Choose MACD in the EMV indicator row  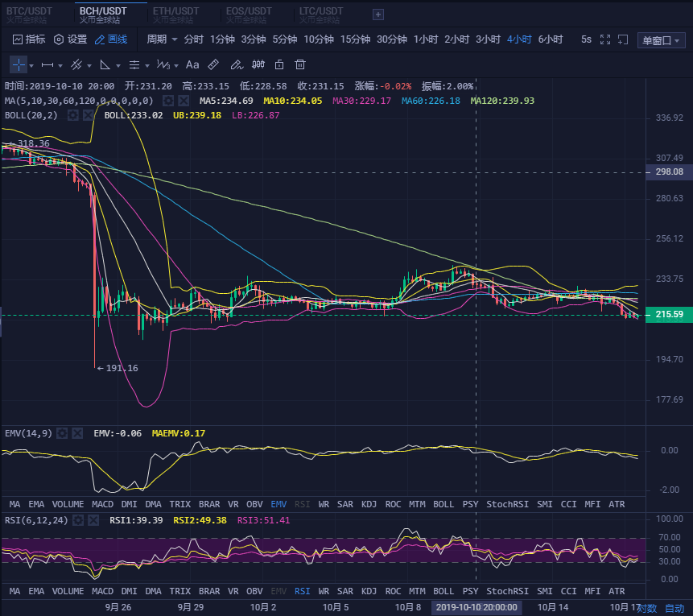click(102, 504)
